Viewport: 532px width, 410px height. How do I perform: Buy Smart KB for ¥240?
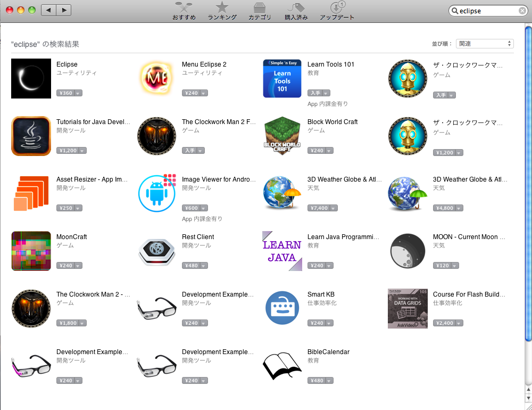(317, 323)
